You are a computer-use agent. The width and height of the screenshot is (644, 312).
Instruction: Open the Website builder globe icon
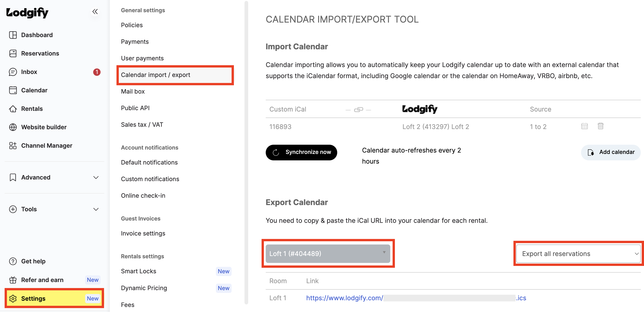pos(13,127)
